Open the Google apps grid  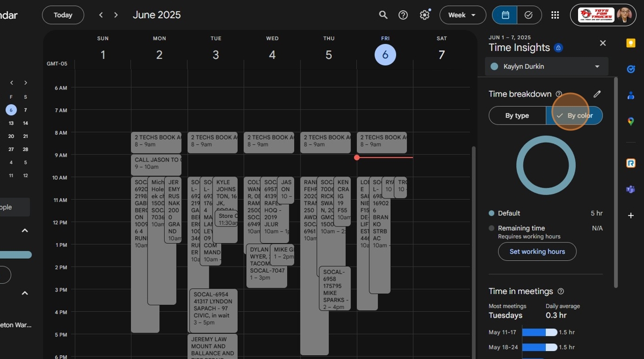click(555, 15)
